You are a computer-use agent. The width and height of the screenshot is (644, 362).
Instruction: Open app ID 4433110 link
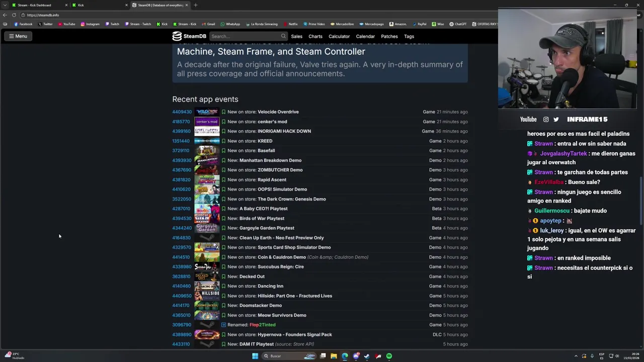tap(181, 344)
